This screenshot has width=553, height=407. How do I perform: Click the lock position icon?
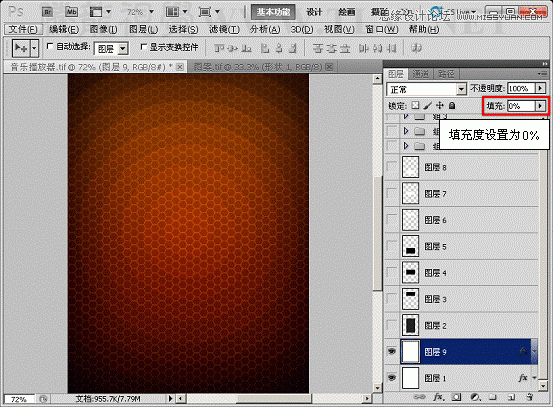point(439,105)
